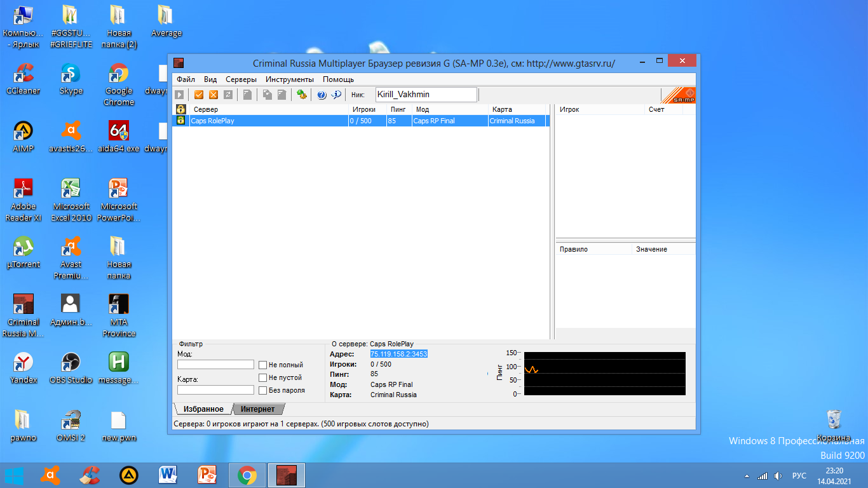Viewport: 868px width, 488px height.
Task: Select the Recycle Bin (Корзина) icon
Action: coord(834,426)
